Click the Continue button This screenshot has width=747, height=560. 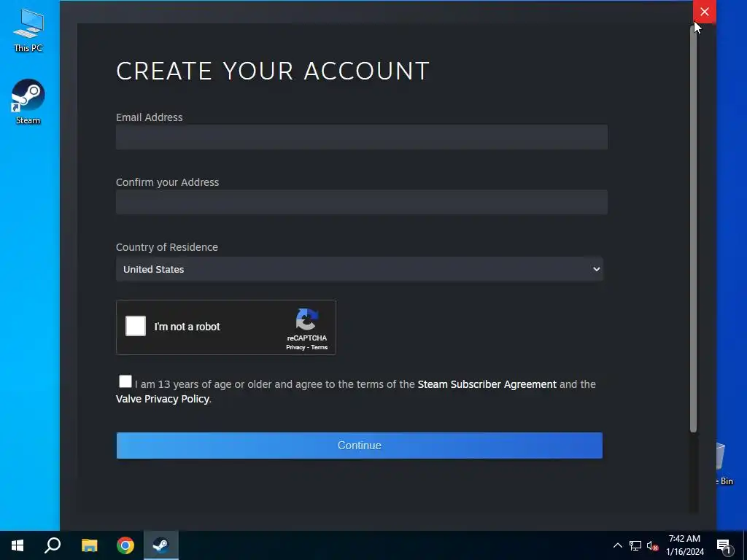(359, 446)
